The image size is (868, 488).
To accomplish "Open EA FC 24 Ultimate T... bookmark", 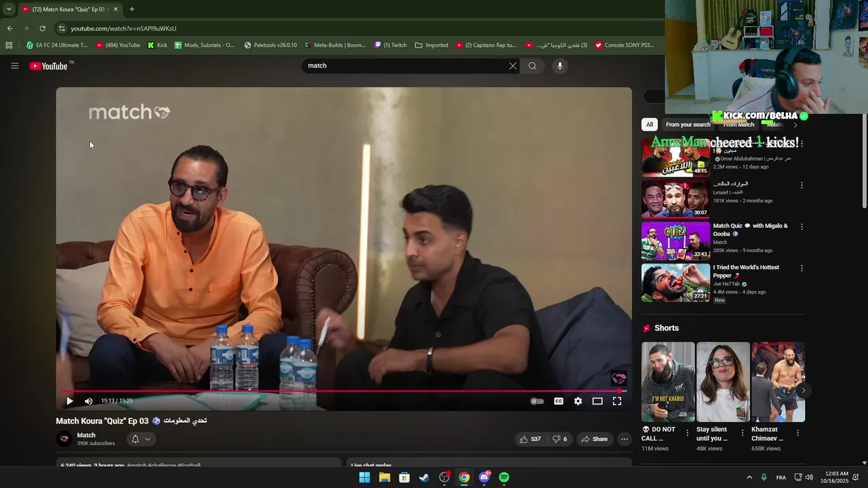I will (x=57, y=45).
